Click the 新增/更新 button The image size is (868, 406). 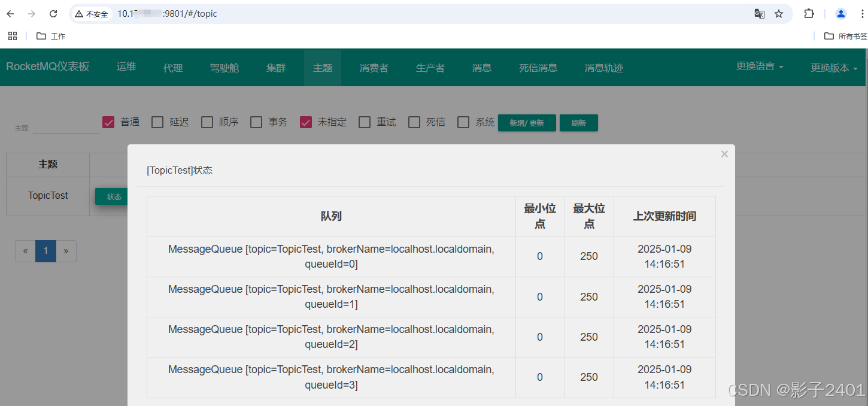click(527, 123)
